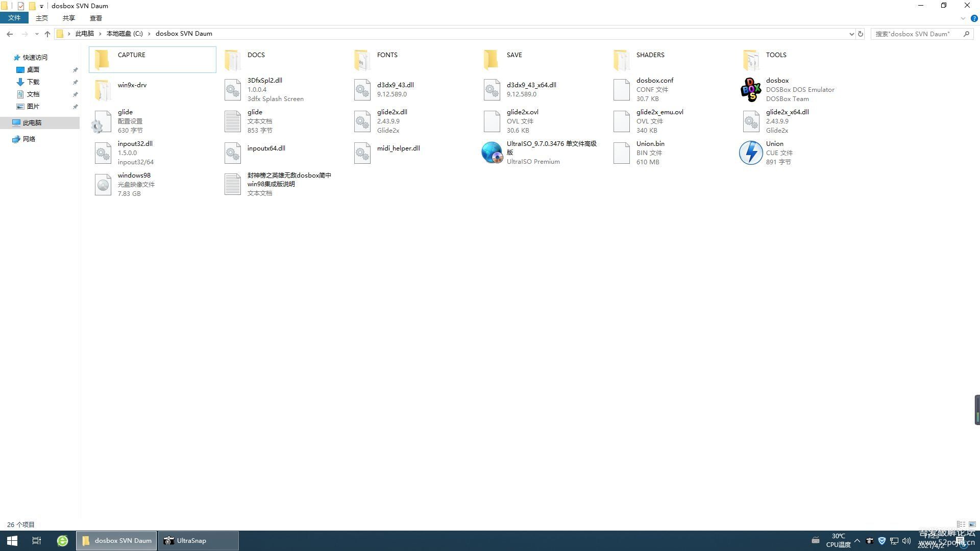
Task: Open the 文件 menu
Action: [14, 18]
